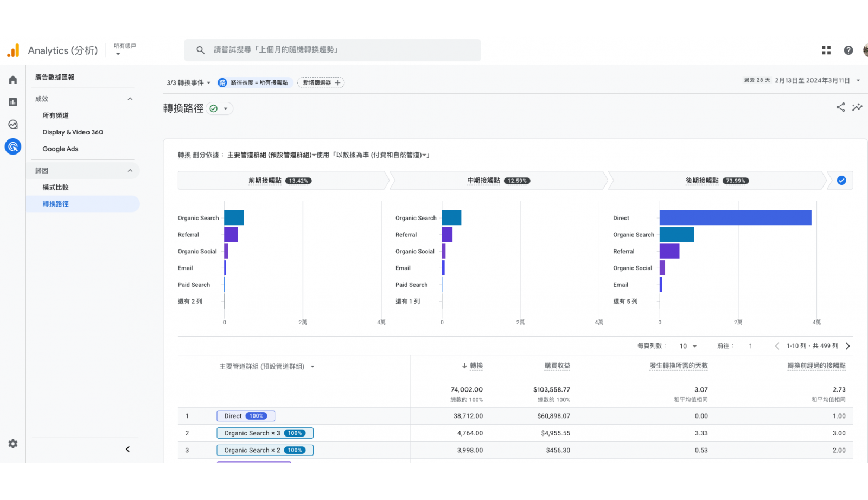
Task: Click Referral bar in mid touchpoints chart
Action: pyautogui.click(x=447, y=235)
